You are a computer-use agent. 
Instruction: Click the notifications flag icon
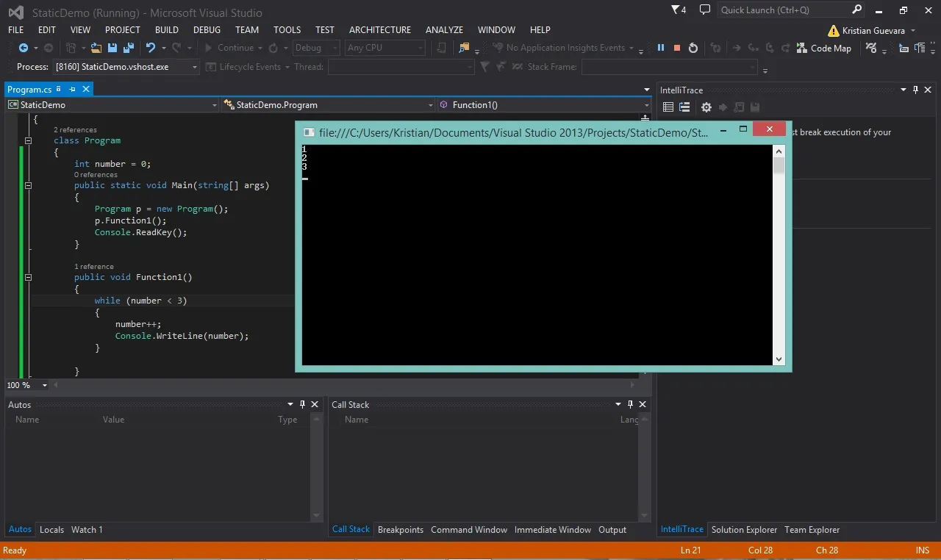point(679,10)
